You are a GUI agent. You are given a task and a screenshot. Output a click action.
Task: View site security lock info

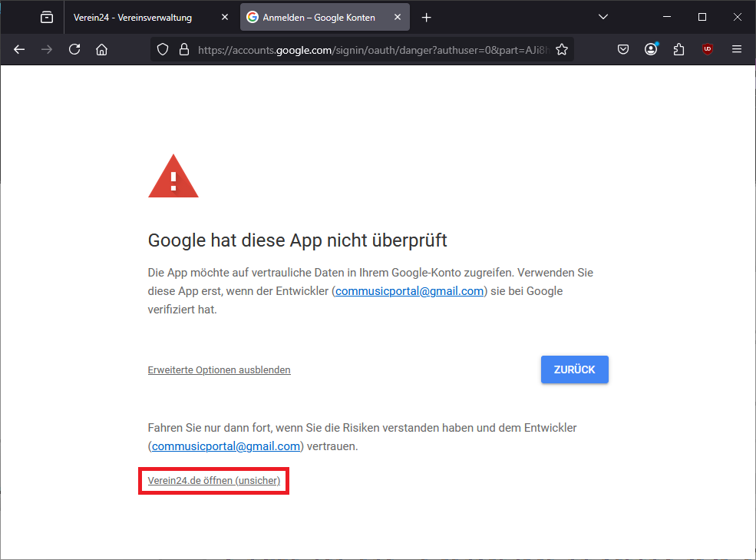[x=184, y=49]
